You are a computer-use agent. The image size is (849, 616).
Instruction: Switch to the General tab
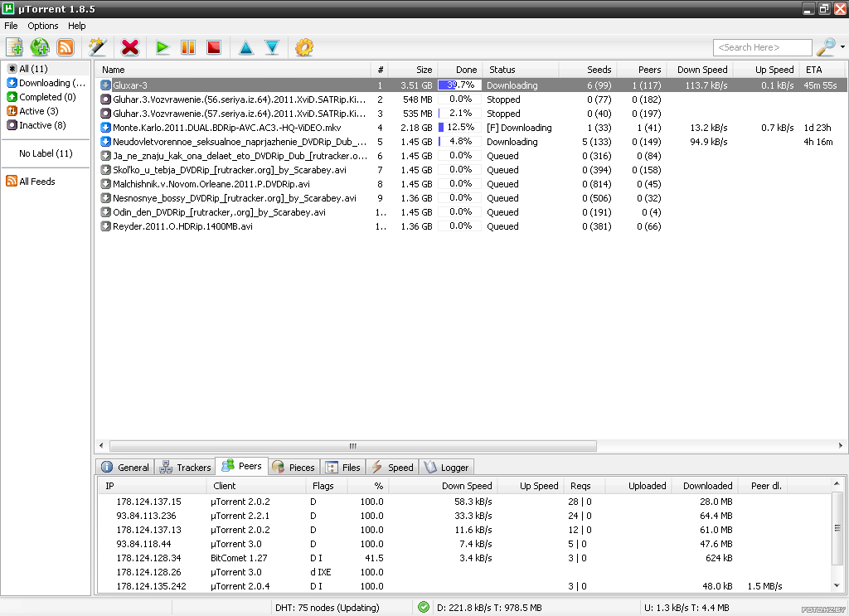(x=125, y=467)
